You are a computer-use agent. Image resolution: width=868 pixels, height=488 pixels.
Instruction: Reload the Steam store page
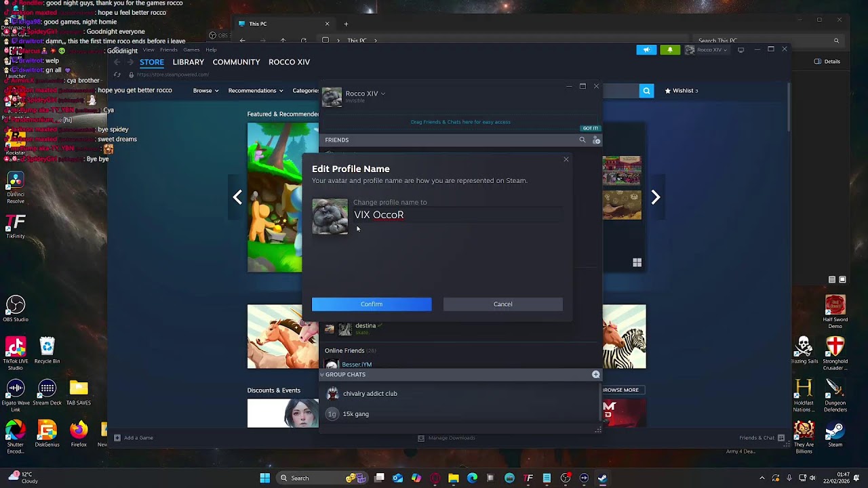click(117, 75)
